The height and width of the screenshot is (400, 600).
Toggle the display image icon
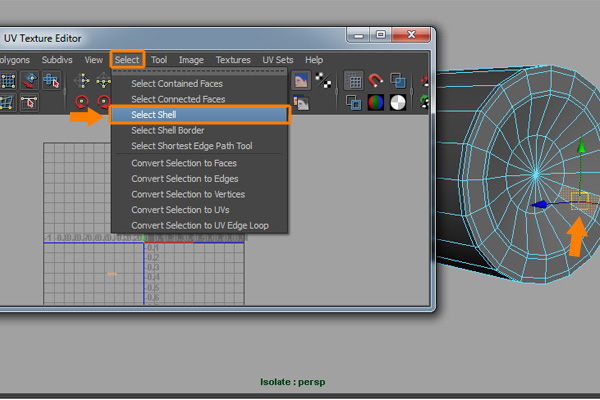point(300,81)
